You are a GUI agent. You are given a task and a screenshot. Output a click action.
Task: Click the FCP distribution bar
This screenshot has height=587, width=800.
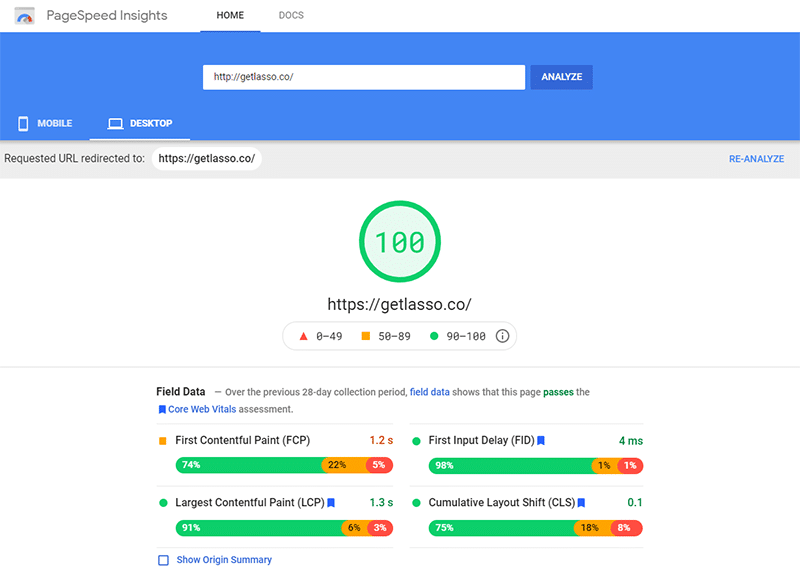coord(284,465)
